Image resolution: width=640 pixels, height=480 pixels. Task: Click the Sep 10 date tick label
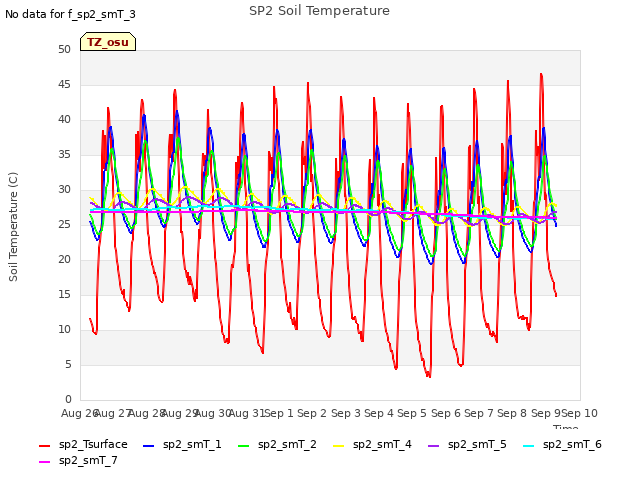[579, 413]
